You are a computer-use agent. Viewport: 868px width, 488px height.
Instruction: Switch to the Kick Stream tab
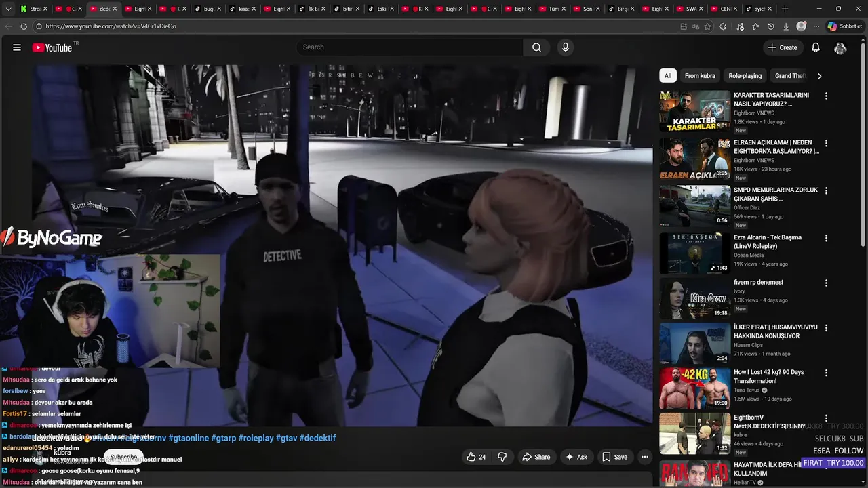tap(34, 9)
